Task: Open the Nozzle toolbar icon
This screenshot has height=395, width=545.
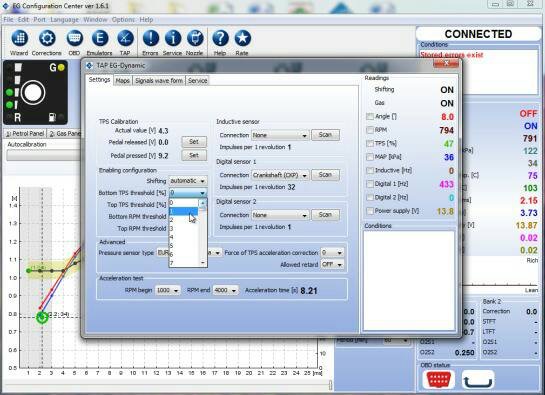Action: pyautogui.click(x=195, y=38)
